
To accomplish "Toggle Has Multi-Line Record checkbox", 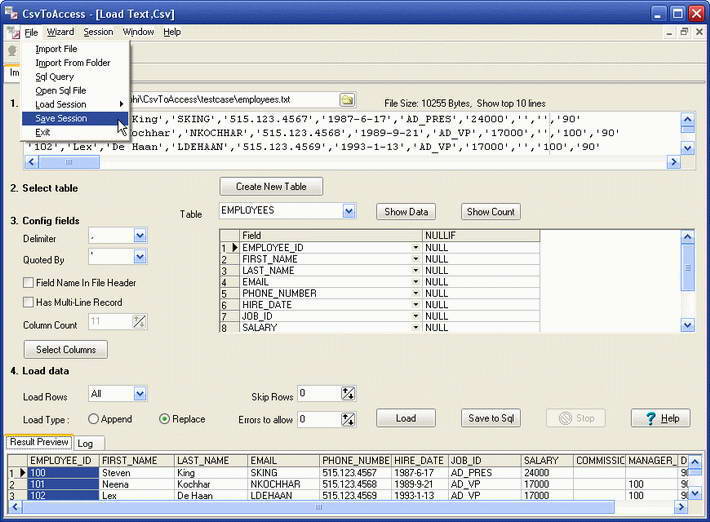I will [28, 302].
